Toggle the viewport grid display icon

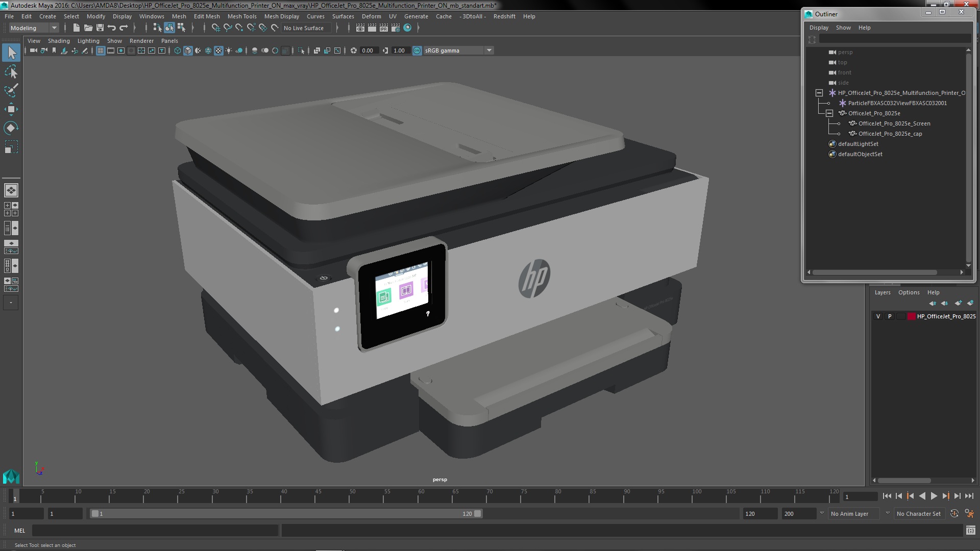click(x=101, y=51)
